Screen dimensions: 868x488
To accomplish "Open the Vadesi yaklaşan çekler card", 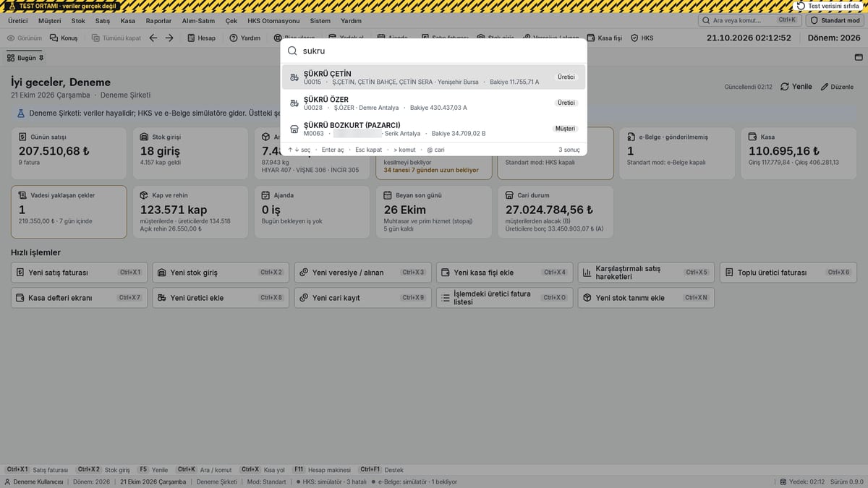I will 69,212.
